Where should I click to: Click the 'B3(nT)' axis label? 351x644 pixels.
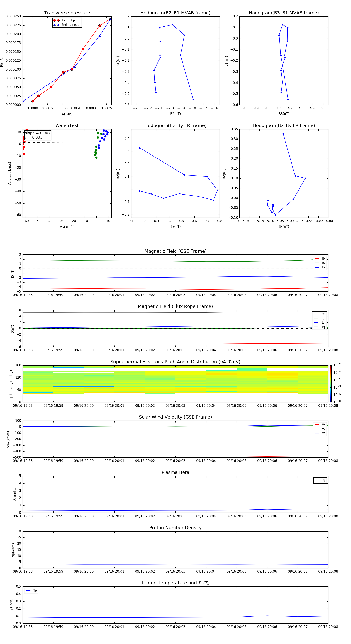(x=284, y=114)
